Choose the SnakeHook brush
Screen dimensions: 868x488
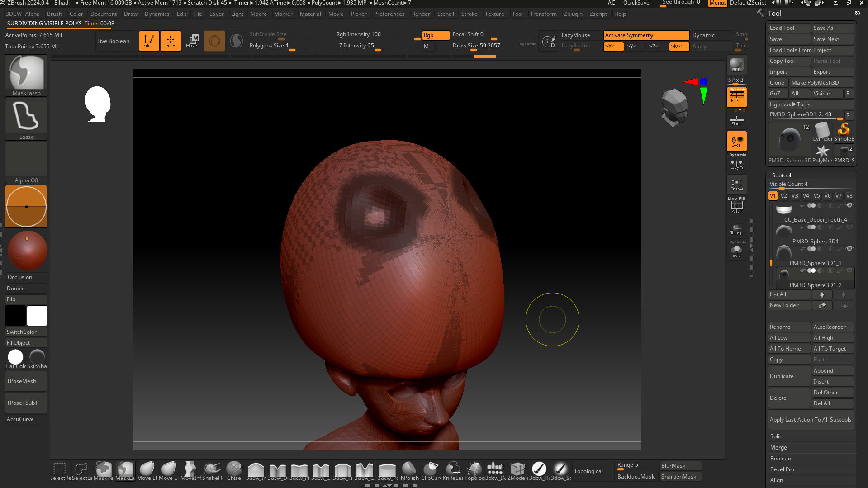point(212,471)
